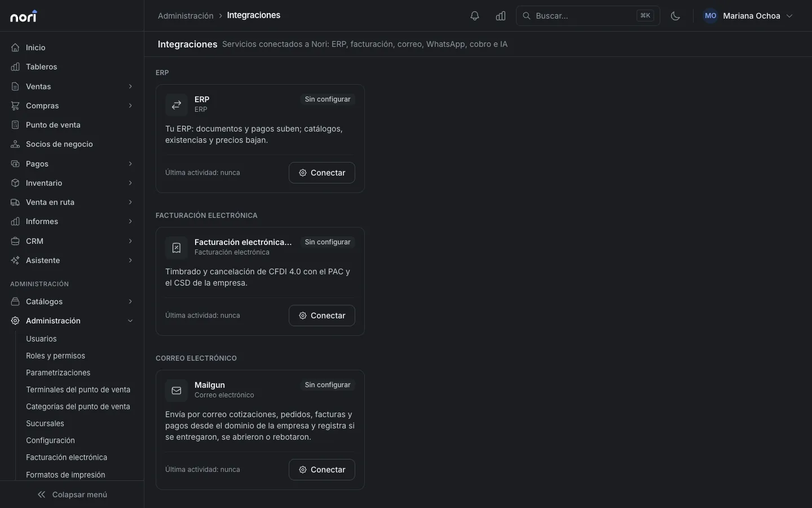Click the Ventas document icon
The width and height of the screenshot is (812, 508).
pos(15,86)
